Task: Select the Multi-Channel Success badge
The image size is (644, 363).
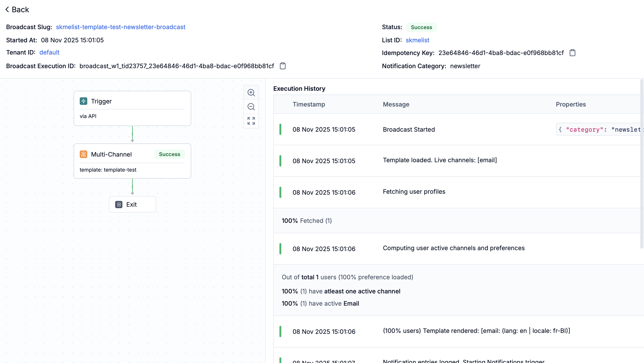Action: click(170, 154)
